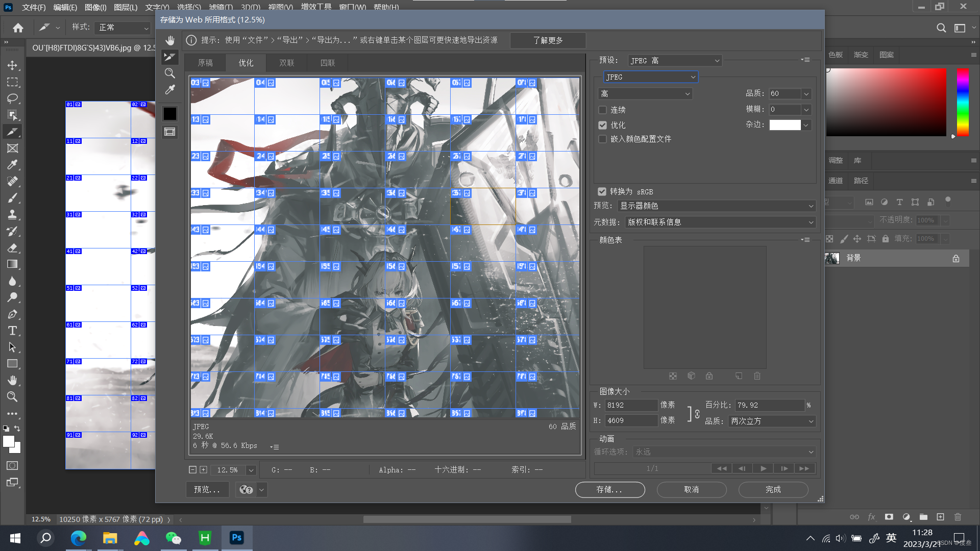Image resolution: width=980 pixels, height=551 pixels.
Task: Click the 取消 cancel button
Action: pos(692,489)
